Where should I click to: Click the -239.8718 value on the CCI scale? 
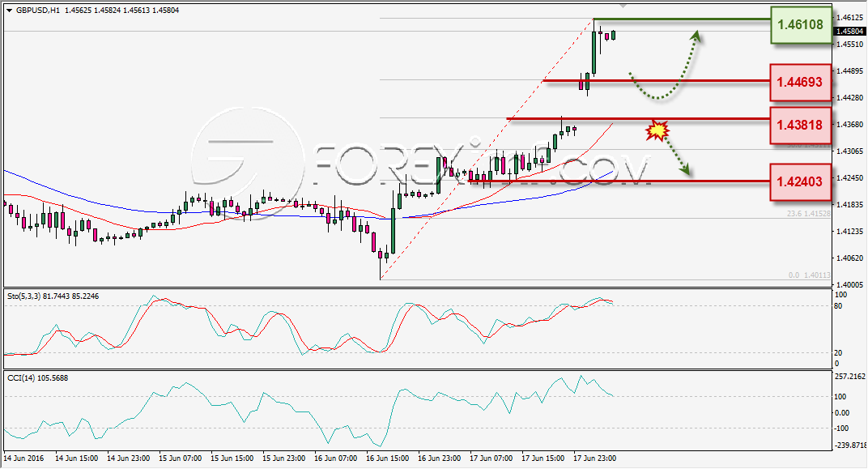point(849,445)
